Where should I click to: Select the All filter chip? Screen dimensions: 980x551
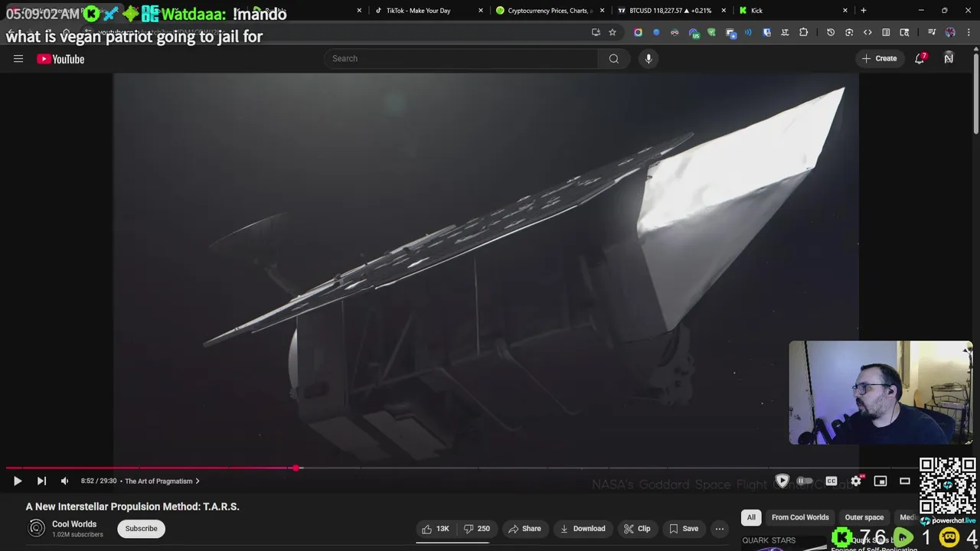click(x=751, y=517)
